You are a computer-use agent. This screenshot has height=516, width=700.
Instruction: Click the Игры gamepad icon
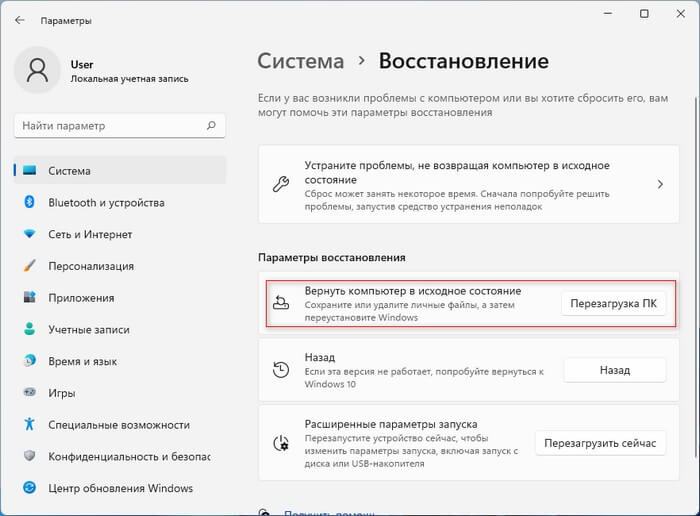click(x=29, y=392)
